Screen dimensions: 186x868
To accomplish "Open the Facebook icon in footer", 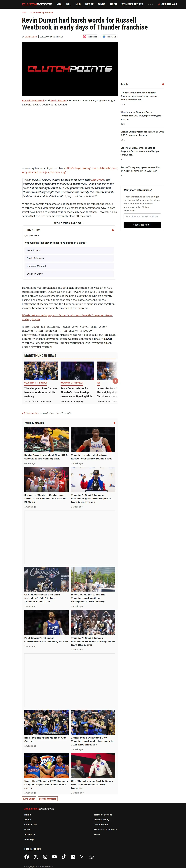I will point(27,857).
